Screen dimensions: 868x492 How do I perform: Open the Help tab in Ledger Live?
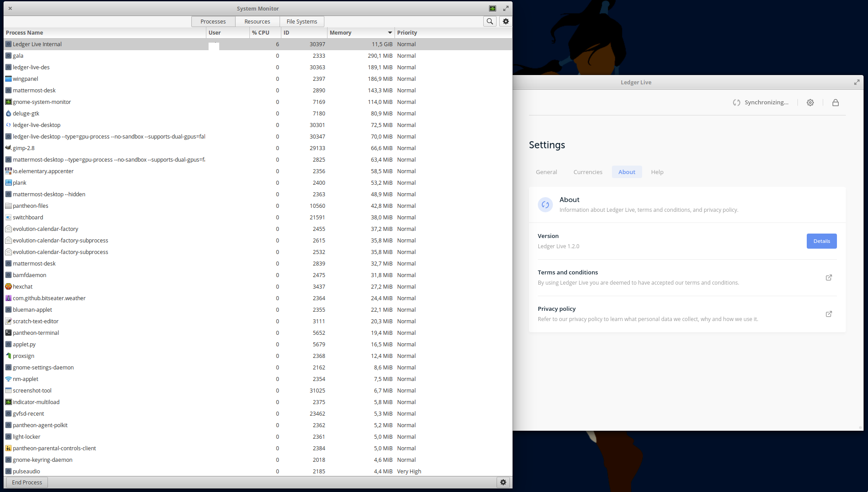[x=657, y=172]
